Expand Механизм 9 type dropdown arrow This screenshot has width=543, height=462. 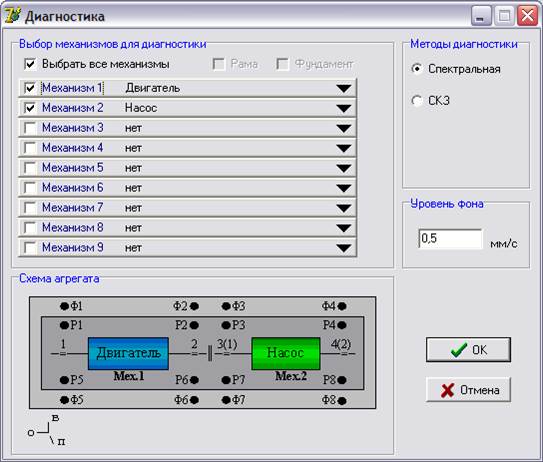pyautogui.click(x=344, y=248)
